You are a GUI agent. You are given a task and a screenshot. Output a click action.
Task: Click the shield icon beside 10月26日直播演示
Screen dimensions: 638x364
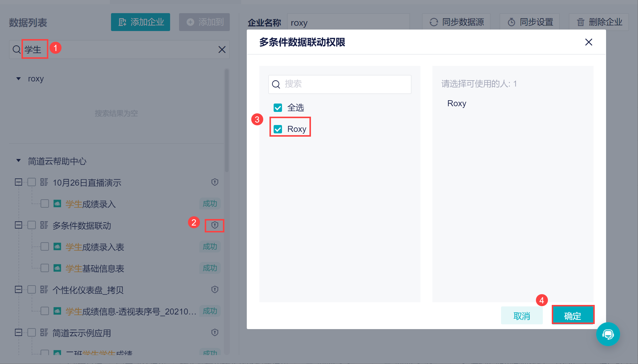pyautogui.click(x=215, y=182)
